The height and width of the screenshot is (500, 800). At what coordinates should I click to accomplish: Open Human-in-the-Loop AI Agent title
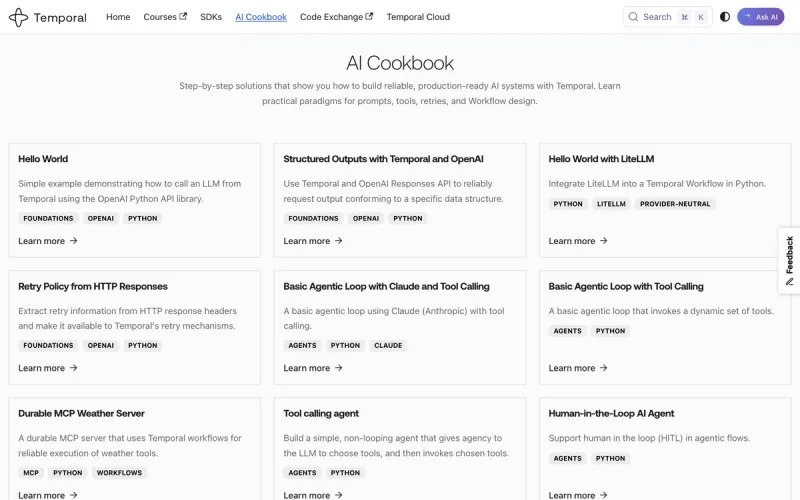tap(611, 413)
